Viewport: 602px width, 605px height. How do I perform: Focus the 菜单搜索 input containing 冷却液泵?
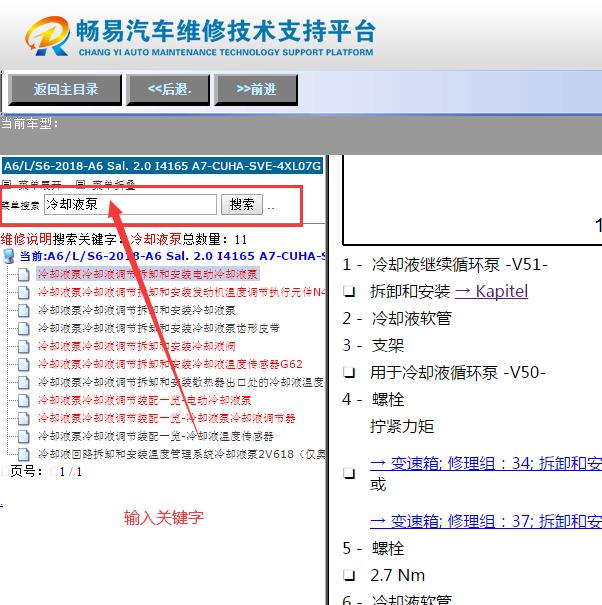click(130, 204)
